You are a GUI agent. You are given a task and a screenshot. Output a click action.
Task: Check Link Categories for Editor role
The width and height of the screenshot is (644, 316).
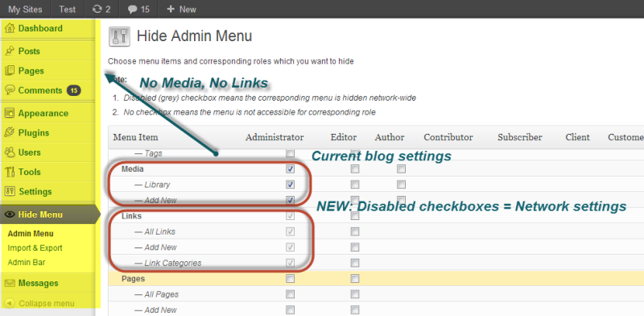tap(355, 263)
